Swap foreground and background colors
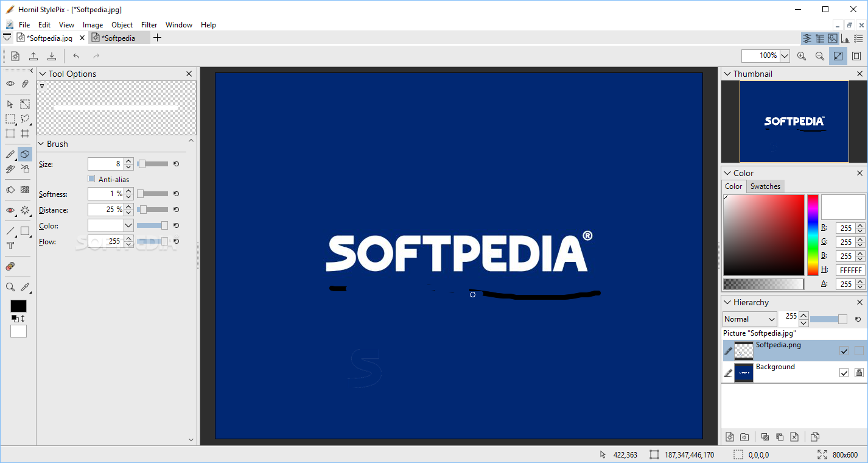The width and height of the screenshot is (868, 463). (23, 319)
